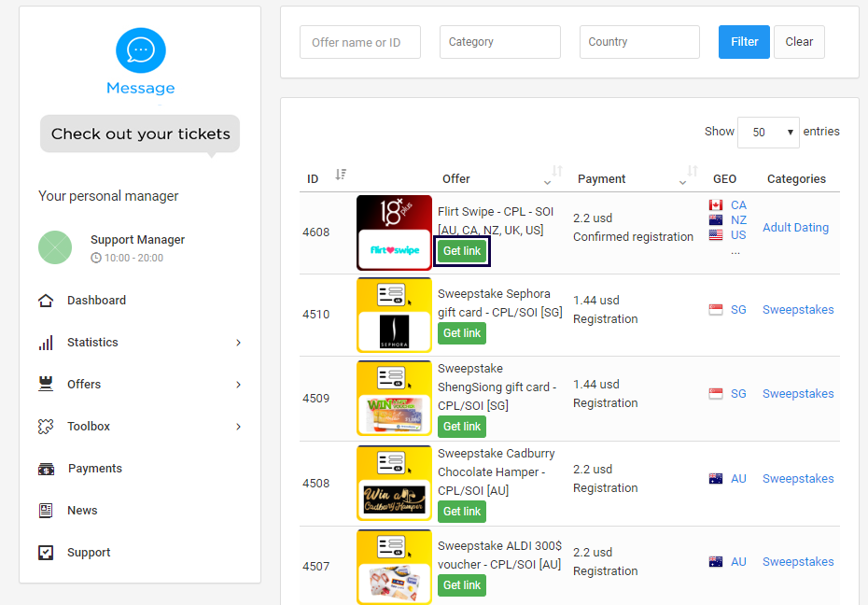Sort table by ID column icon
The width and height of the screenshot is (868, 605).
coord(341,175)
